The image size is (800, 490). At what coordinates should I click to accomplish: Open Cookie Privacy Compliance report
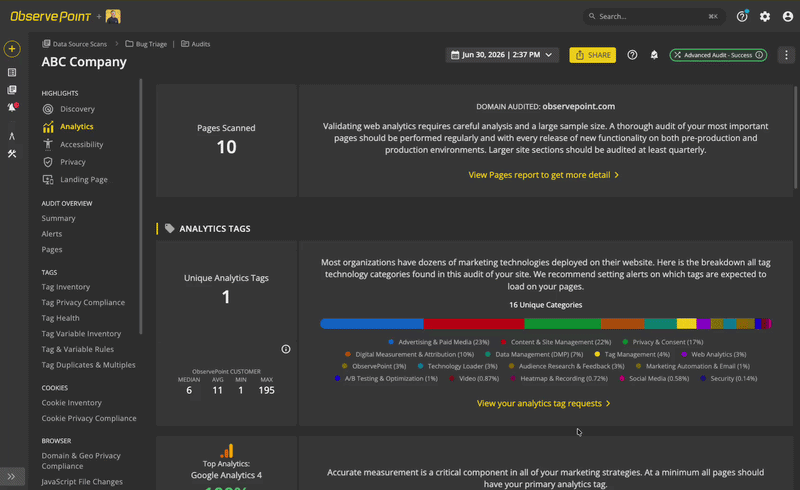[x=89, y=419]
